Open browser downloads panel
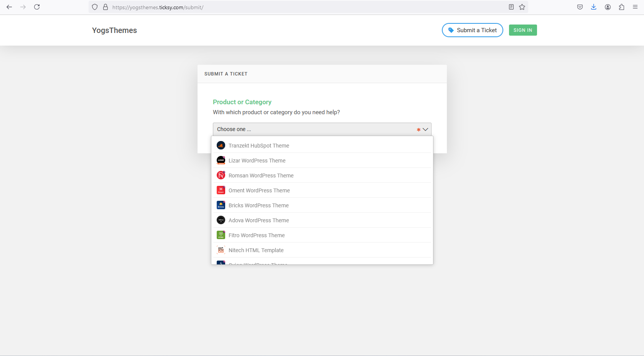Viewport: 644px width, 356px height. click(594, 7)
